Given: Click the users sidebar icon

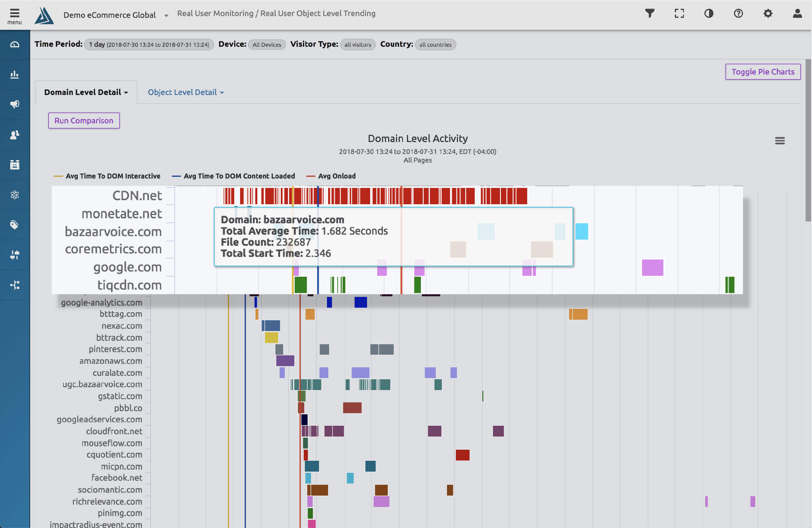Looking at the screenshot, I should 15,134.
